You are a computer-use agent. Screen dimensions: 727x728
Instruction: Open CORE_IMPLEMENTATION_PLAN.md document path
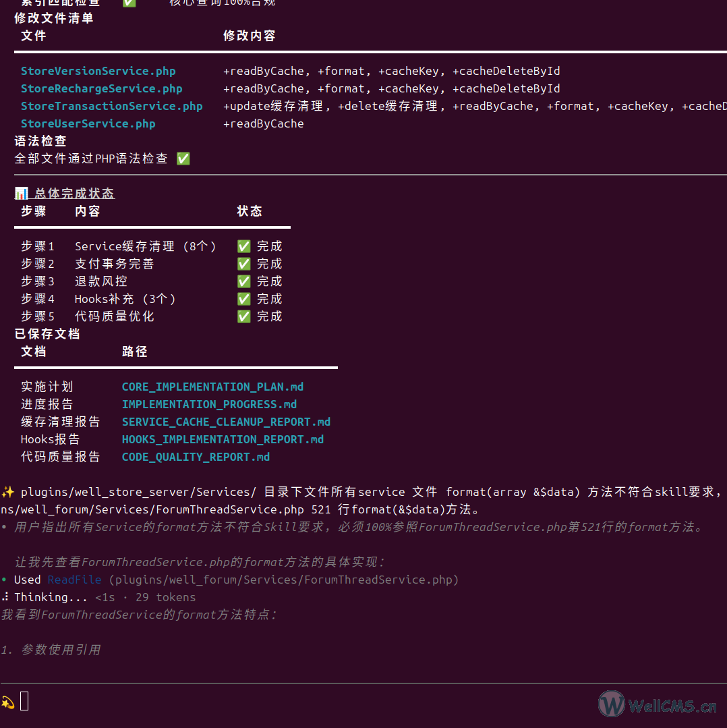pos(212,387)
